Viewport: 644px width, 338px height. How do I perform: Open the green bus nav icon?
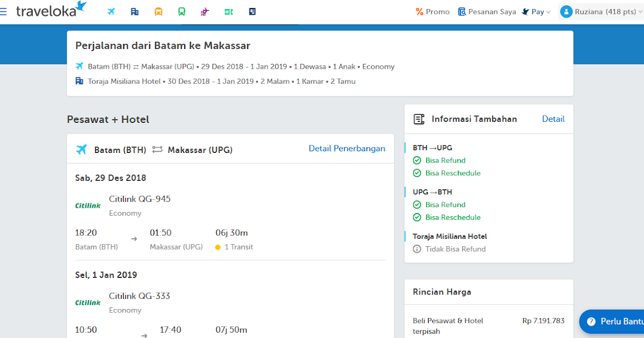182,11
